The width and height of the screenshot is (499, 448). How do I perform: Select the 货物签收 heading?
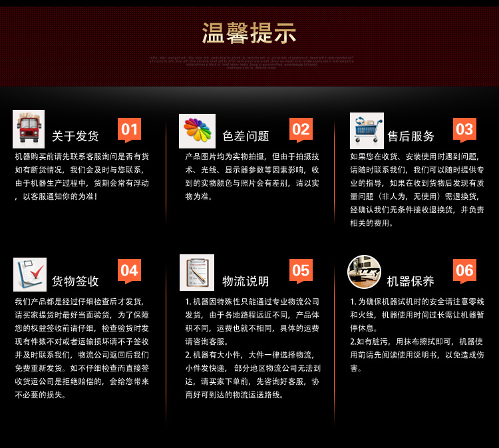point(75,281)
